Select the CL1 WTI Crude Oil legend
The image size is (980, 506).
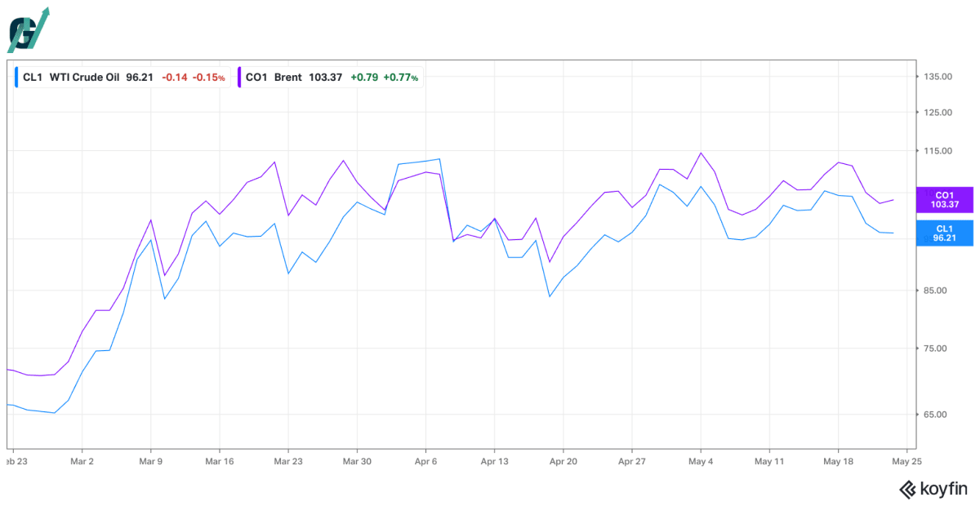tap(120, 78)
